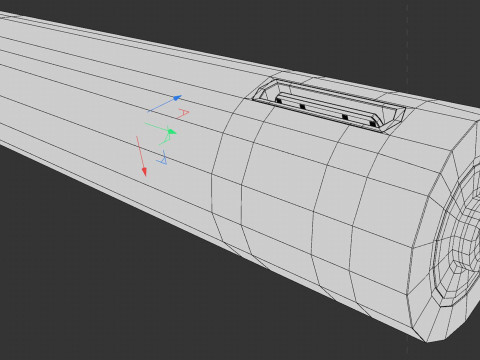Select the recessed port slot on the cylinder

pos(329,105)
